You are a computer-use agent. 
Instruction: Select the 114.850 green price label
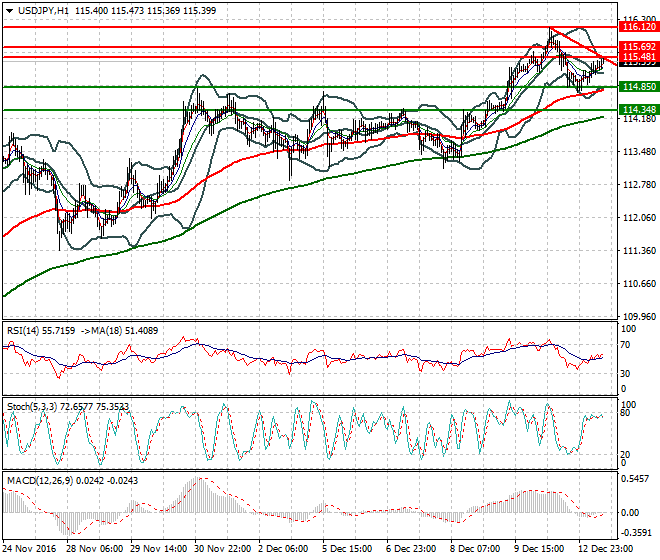(x=639, y=87)
